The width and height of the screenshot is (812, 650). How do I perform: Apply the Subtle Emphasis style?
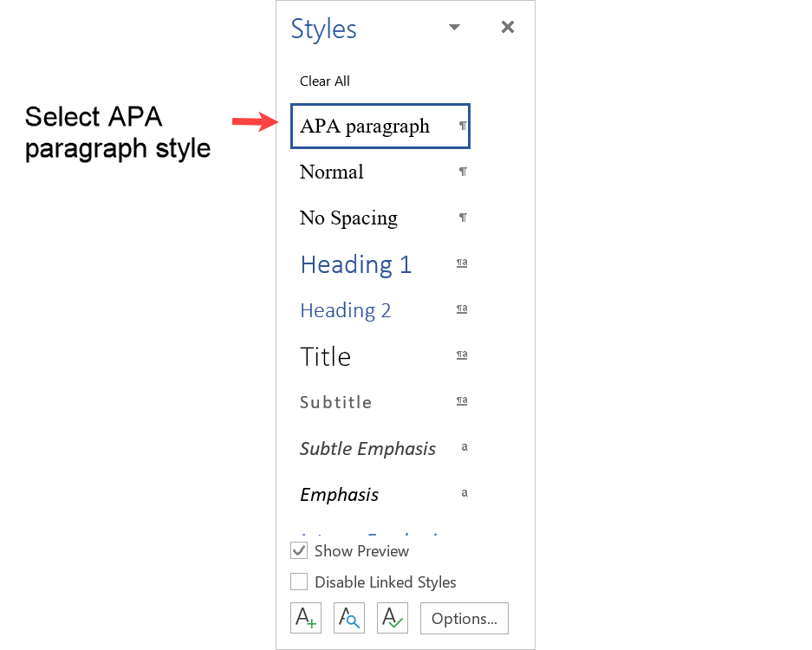click(380, 449)
